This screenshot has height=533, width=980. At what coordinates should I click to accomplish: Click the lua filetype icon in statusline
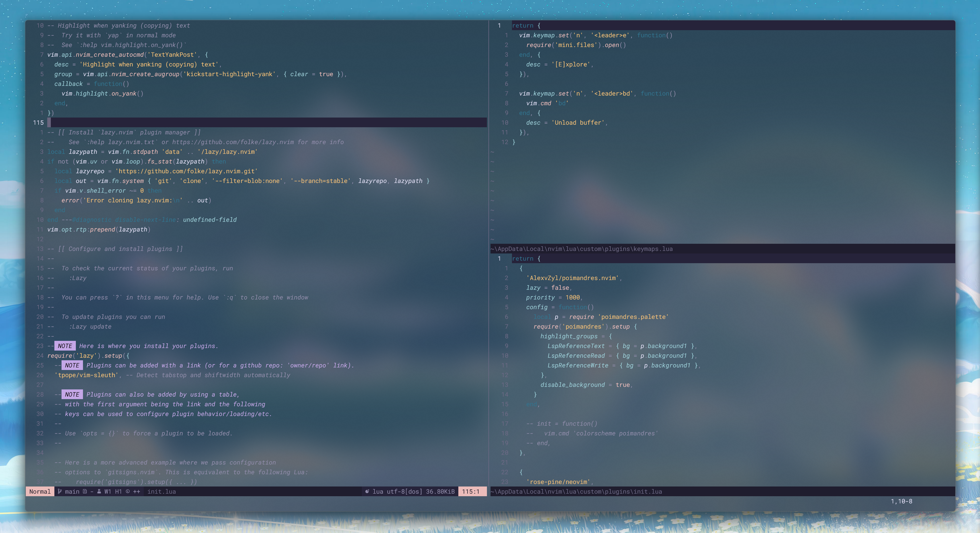tap(367, 492)
